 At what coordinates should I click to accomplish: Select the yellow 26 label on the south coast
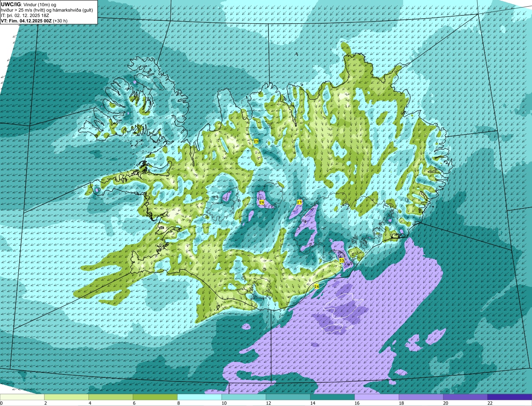click(x=317, y=286)
